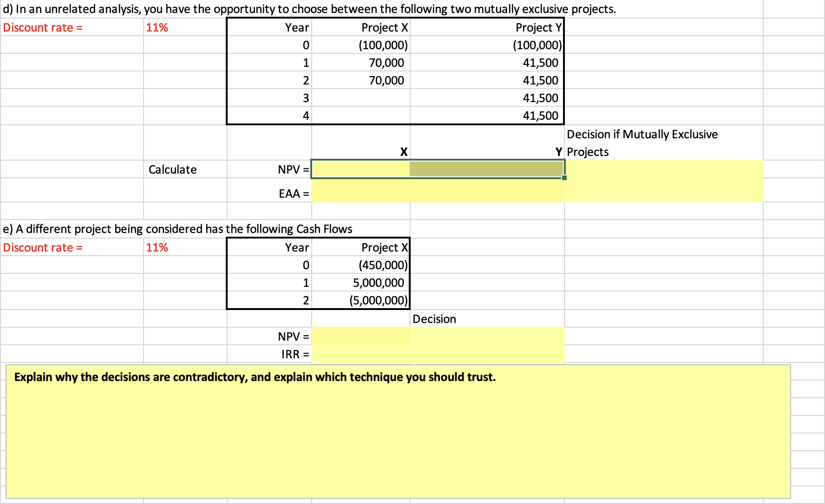The height and width of the screenshot is (504, 825).
Task: Select the 5,000,000 year 1 cash flow
Action: 360,283
